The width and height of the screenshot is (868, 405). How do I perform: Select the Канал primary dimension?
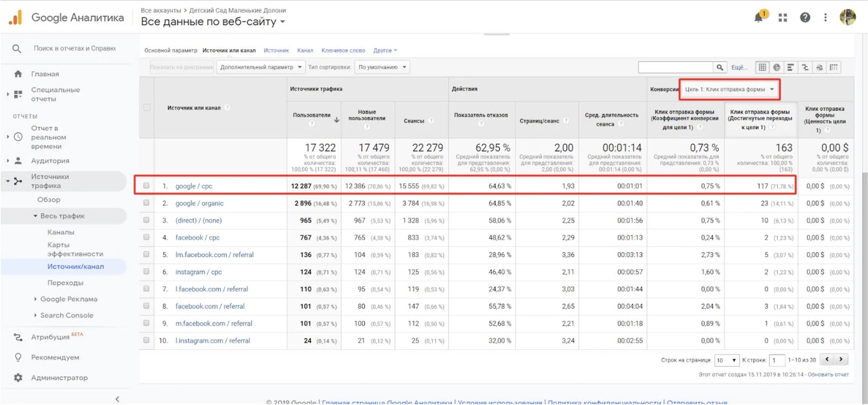(305, 50)
